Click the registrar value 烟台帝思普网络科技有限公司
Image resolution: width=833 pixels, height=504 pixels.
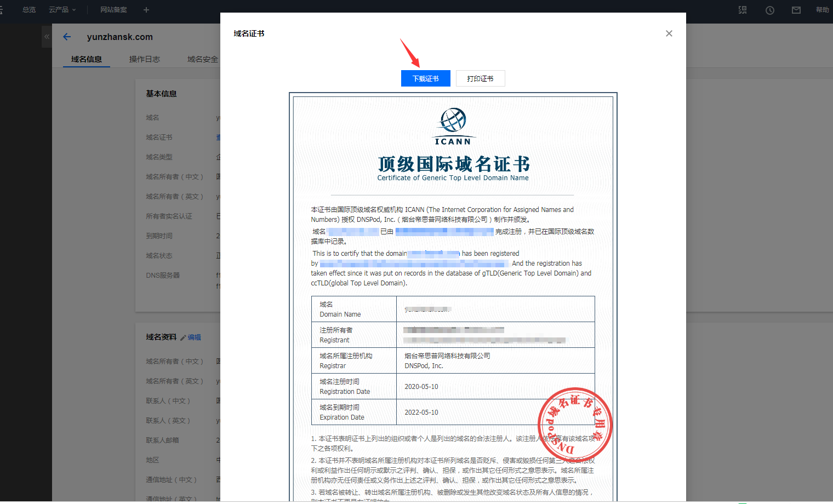[447, 356]
